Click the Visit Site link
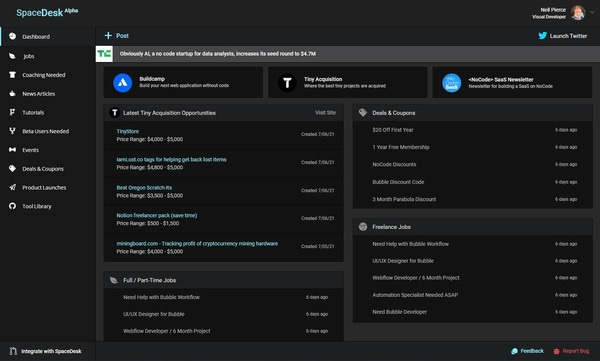 pos(325,113)
